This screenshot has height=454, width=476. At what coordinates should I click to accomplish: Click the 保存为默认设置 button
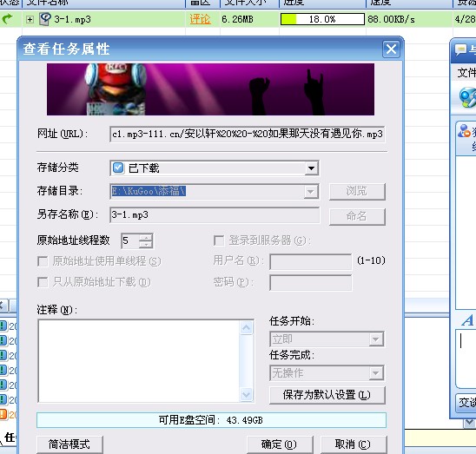(x=327, y=395)
